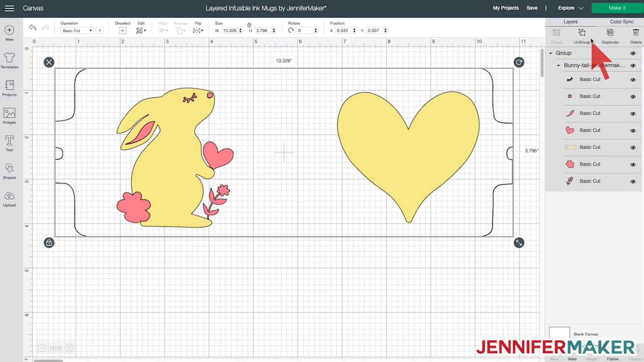Zoom out the canvas with minus
Screen dimensions: 644x362
pos(42,348)
